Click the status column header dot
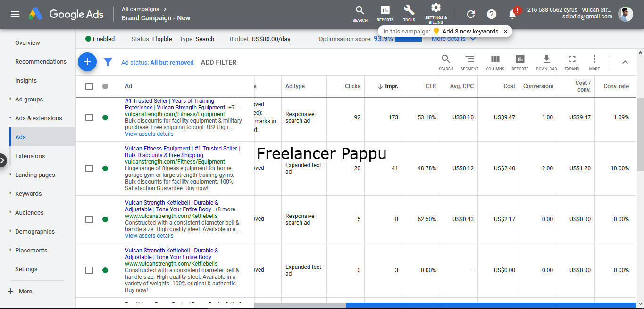 coord(105,86)
